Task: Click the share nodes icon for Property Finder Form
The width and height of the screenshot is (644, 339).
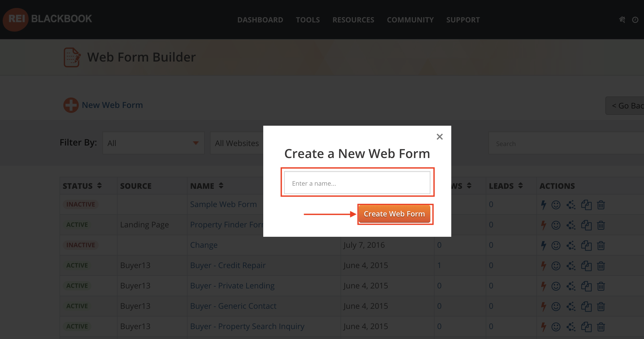Action: (x=571, y=225)
